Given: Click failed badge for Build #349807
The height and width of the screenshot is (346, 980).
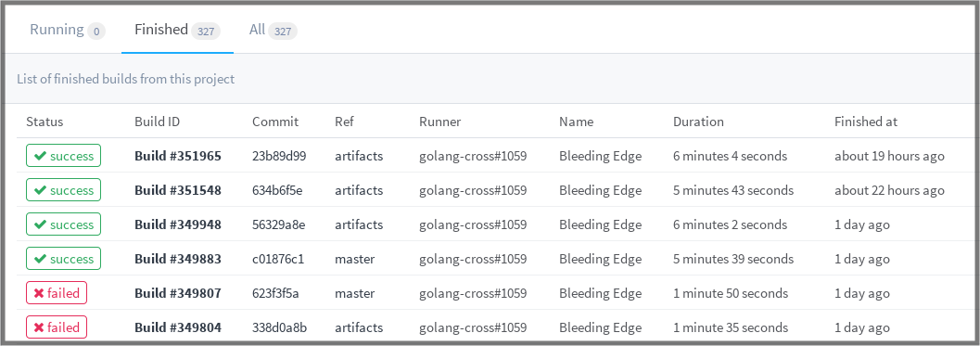Looking at the screenshot, I should tap(57, 293).
